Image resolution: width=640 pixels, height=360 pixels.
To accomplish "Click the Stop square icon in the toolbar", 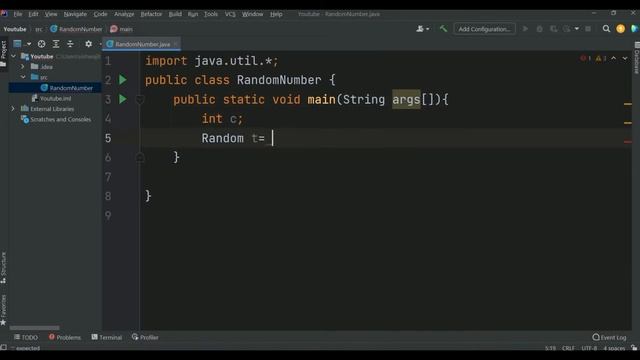I will [588, 29].
